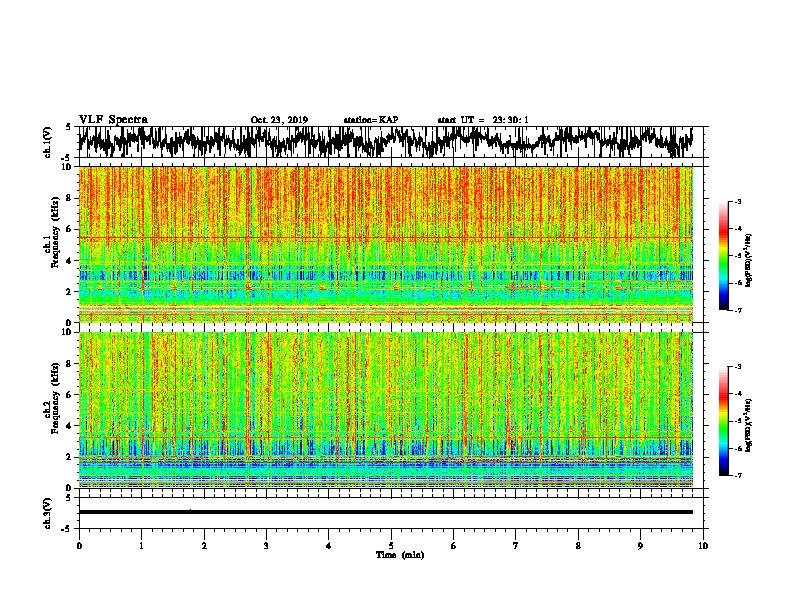This screenshot has width=792, height=612.
Task: Click the date "Oct. 23, 2019"
Action: (279, 120)
